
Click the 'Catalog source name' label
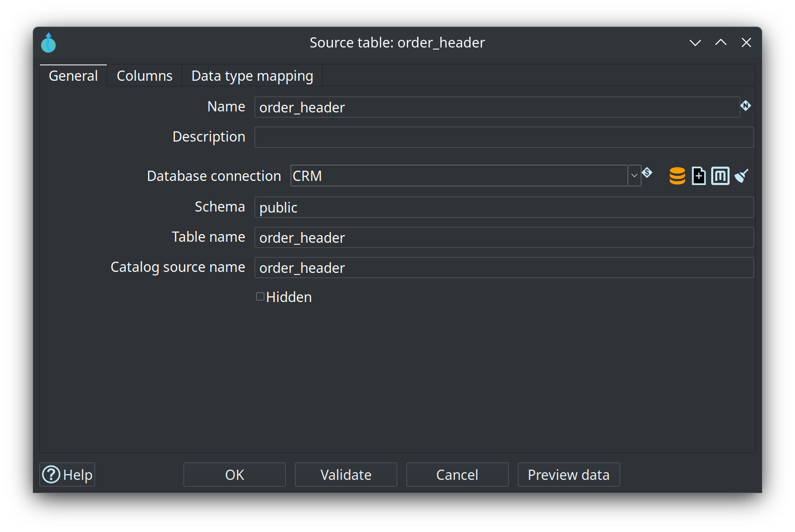pos(178,267)
